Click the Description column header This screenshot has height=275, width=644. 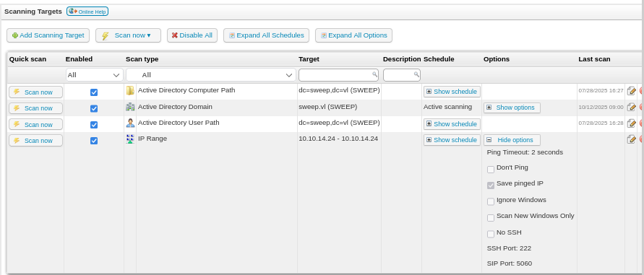pyautogui.click(x=402, y=59)
